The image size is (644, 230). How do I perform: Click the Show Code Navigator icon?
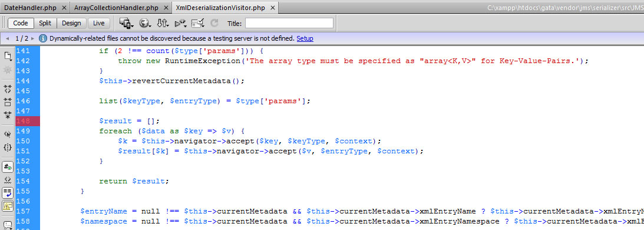click(8, 71)
